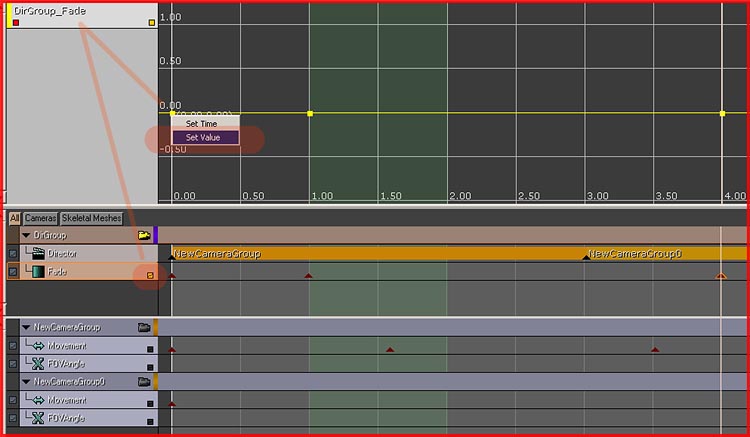The width and height of the screenshot is (750, 437).
Task: Click the Fade track icon
Action: (x=37, y=272)
